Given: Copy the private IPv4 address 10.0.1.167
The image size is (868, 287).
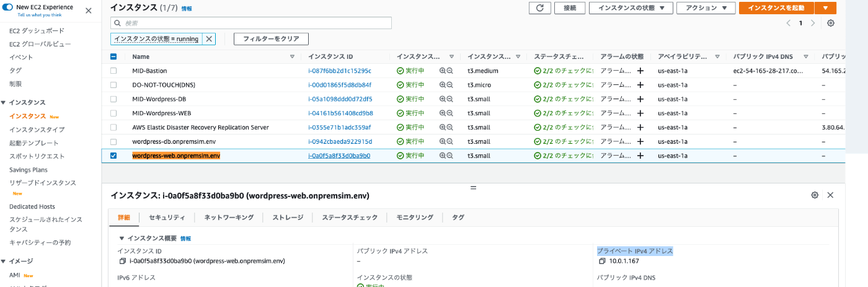Looking at the screenshot, I should pos(602,261).
